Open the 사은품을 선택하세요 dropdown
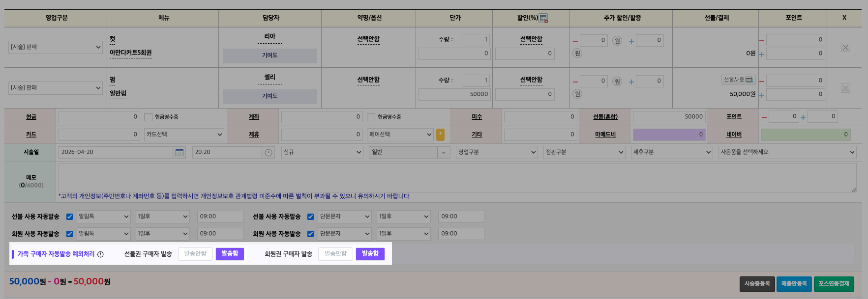This screenshot has height=299, width=868. [x=787, y=152]
